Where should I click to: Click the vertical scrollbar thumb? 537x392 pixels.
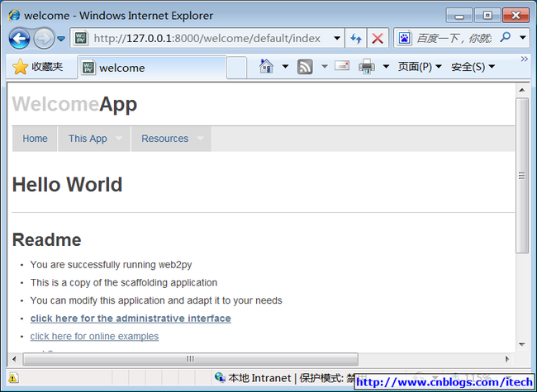(522, 176)
